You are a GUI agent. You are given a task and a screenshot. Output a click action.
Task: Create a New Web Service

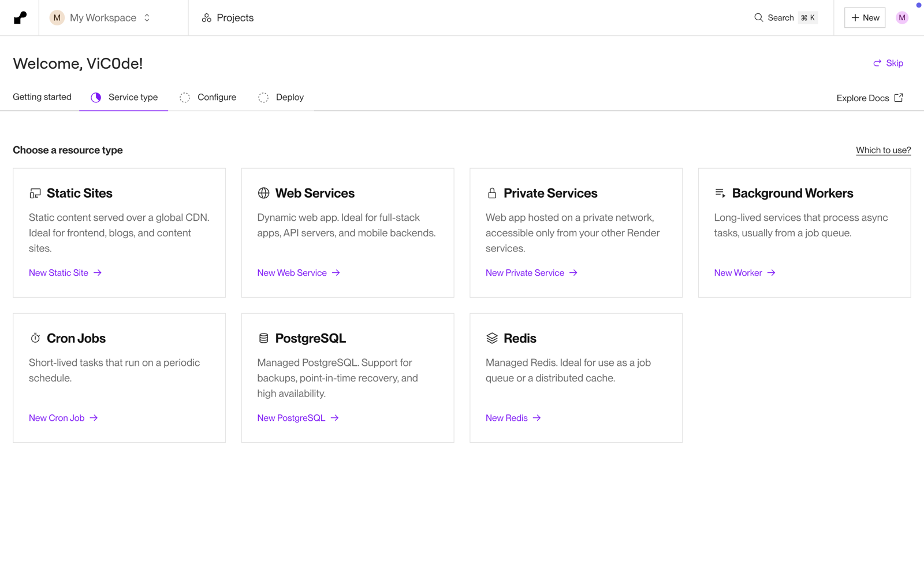tap(299, 273)
